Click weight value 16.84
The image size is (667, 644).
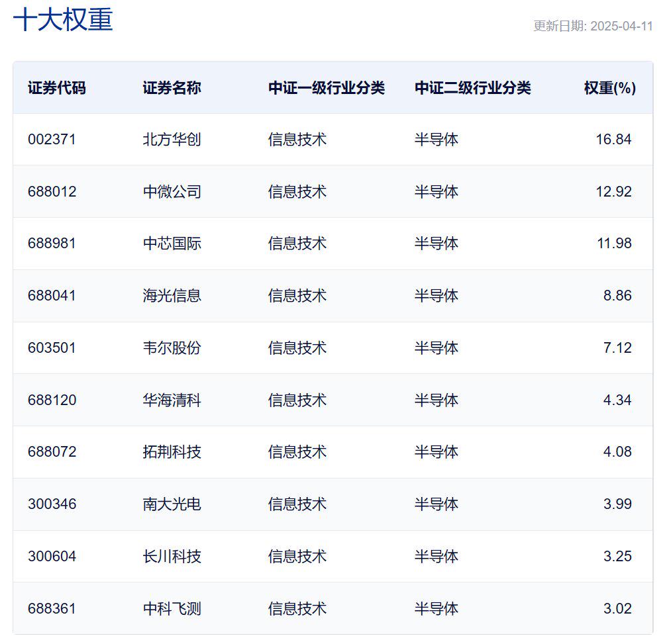pos(613,140)
